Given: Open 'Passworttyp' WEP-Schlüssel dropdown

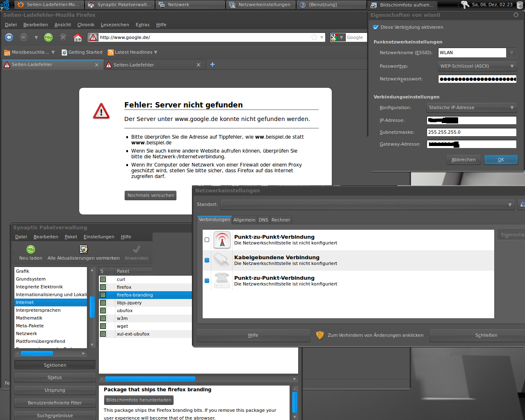Looking at the screenshot, I should click(x=477, y=66).
